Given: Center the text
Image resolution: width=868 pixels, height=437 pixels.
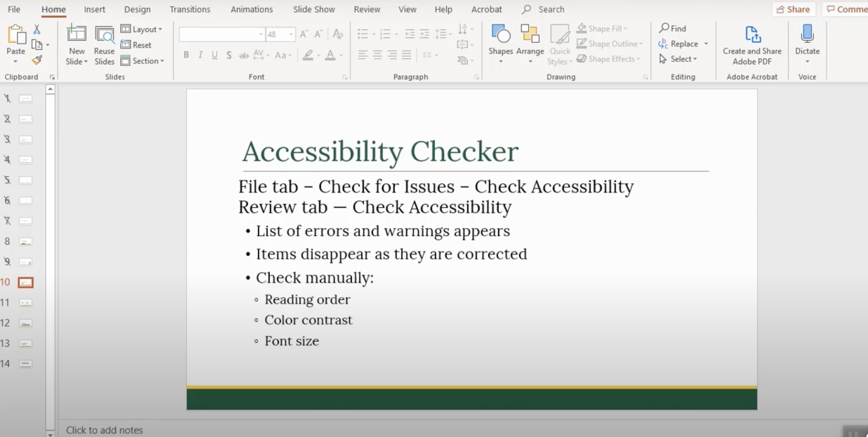Looking at the screenshot, I should [x=377, y=55].
